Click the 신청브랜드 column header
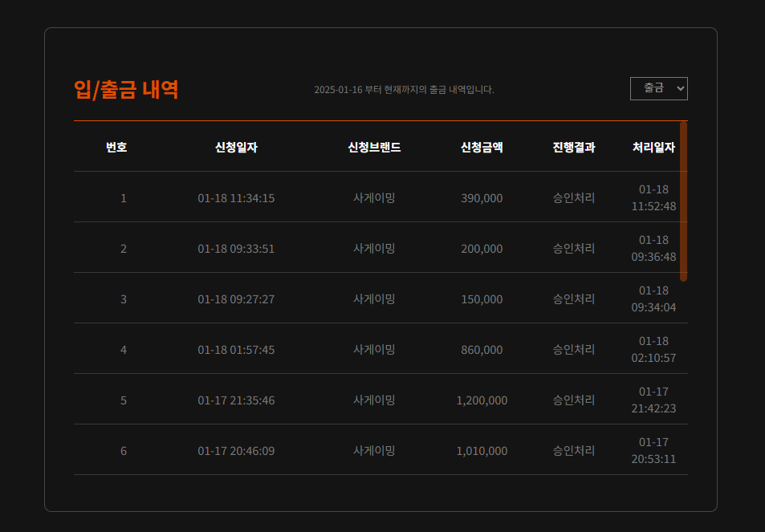This screenshot has width=765, height=532. (x=374, y=148)
